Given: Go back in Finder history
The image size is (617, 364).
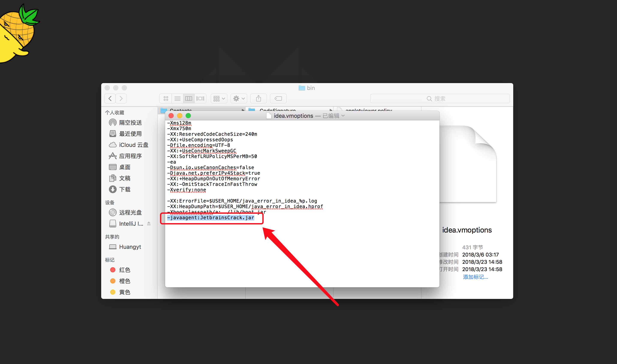Looking at the screenshot, I should pos(110,99).
